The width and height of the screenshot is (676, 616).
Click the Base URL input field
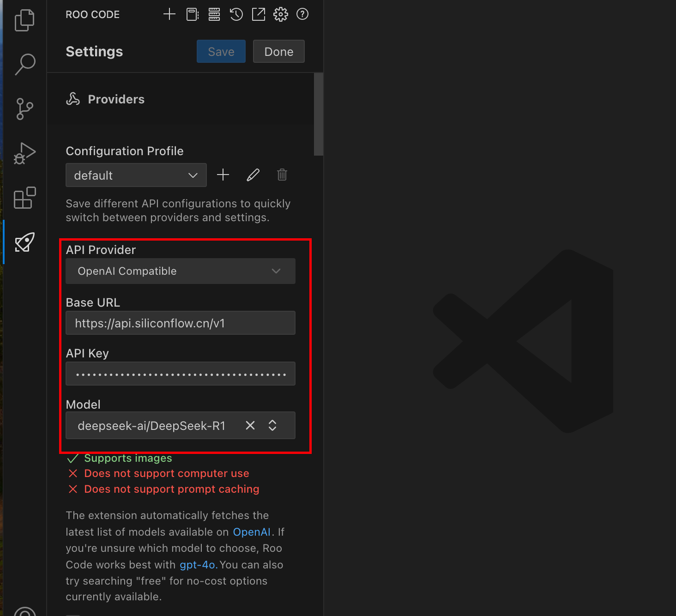coord(181,323)
